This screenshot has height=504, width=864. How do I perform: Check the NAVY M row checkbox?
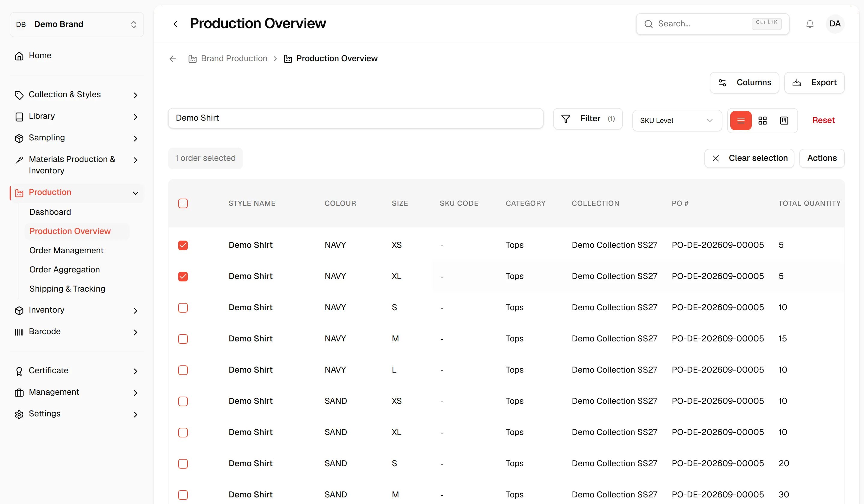(x=183, y=339)
